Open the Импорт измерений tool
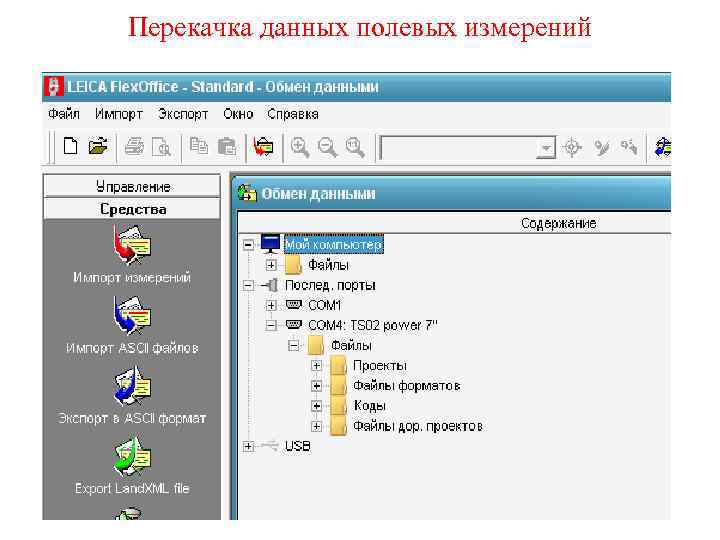 (132, 254)
